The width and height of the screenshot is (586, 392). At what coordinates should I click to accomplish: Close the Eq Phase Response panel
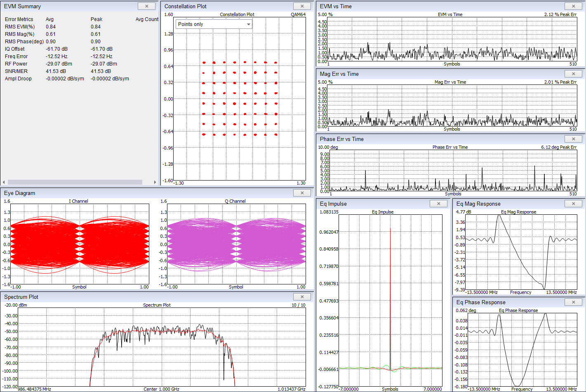(573, 302)
